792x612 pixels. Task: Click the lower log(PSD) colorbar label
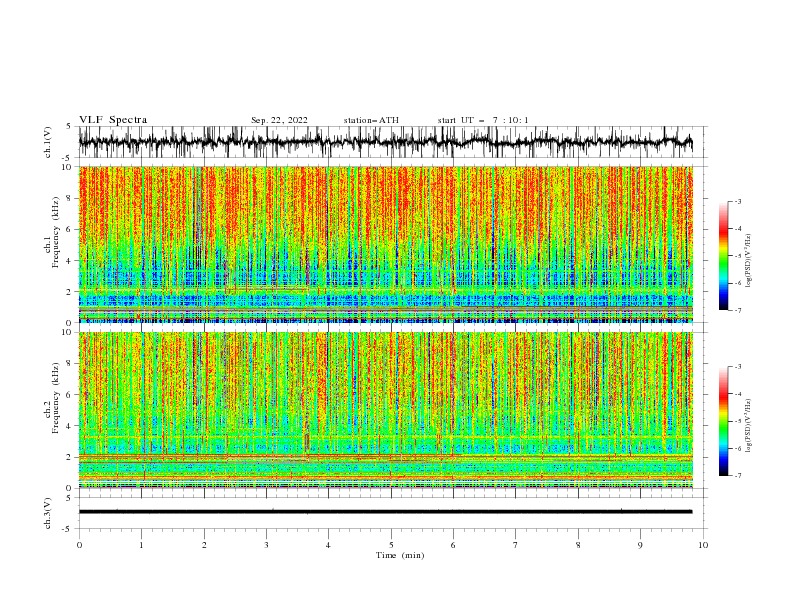(x=749, y=425)
